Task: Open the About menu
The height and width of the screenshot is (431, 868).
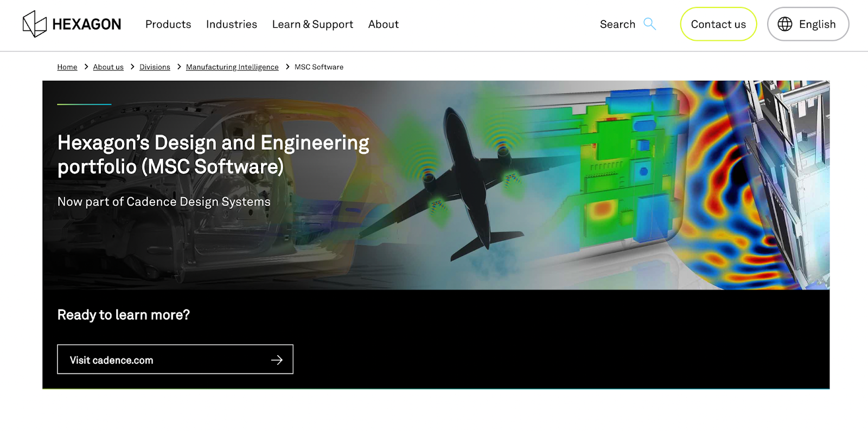Action: [x=384, y=24]
